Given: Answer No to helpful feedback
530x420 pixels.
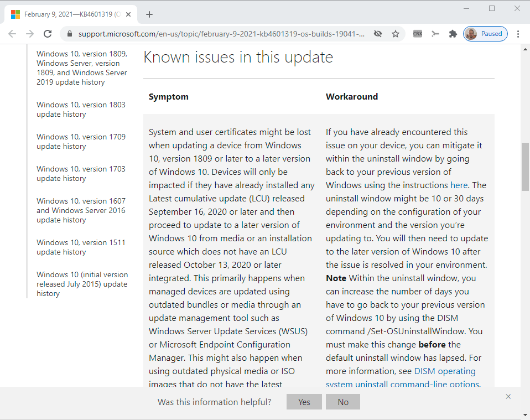Looking at the screenshot, I should coord(343,402).
